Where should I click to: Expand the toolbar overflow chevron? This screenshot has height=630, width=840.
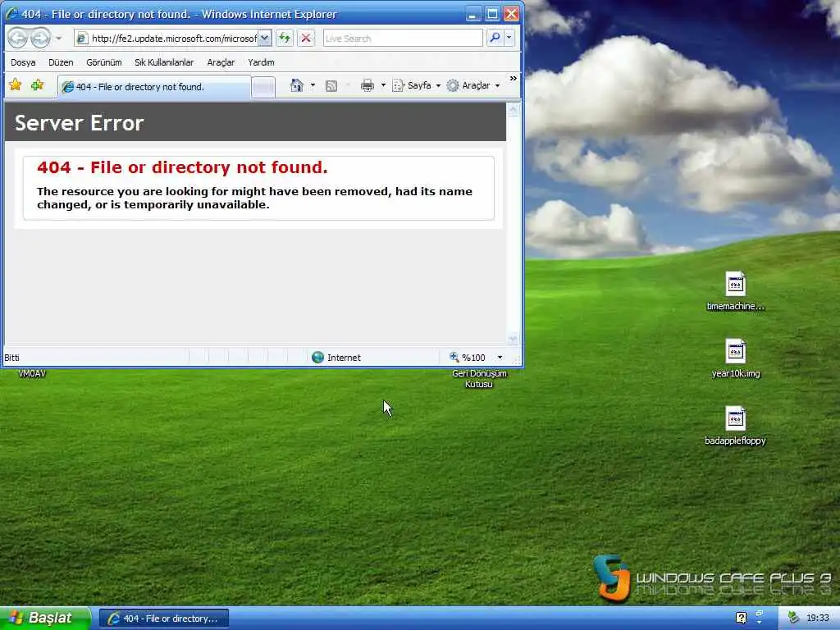click(x=514, y=79)
